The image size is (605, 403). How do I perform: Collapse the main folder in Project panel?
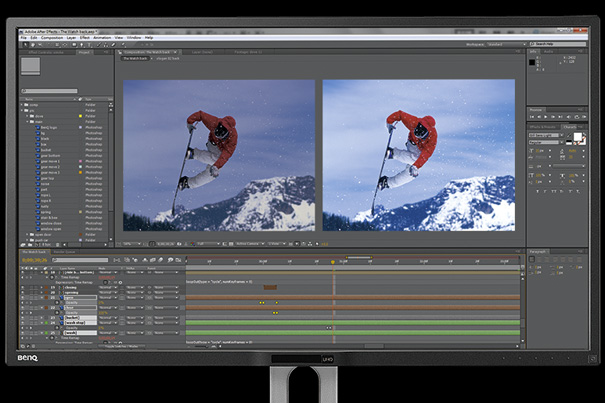[x=27, y=122]
